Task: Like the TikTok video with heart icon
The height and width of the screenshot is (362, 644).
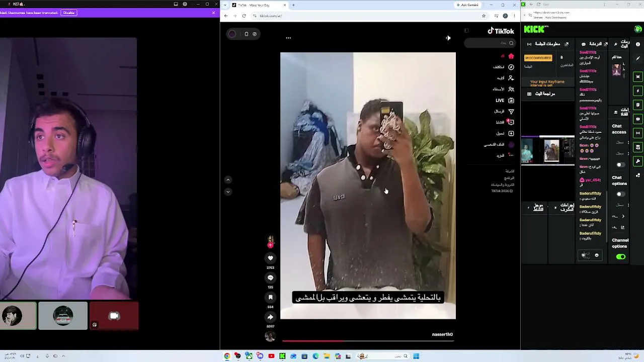Action: [270, 258]
